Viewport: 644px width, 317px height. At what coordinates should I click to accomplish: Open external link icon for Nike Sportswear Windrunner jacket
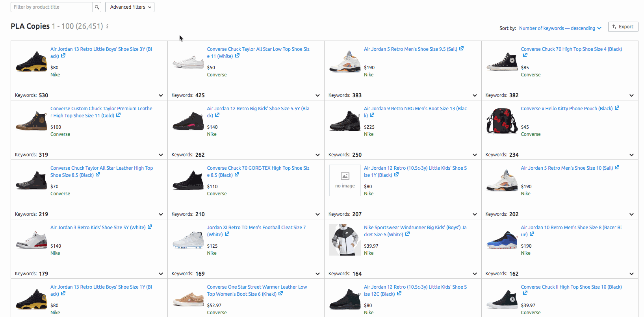408,234
